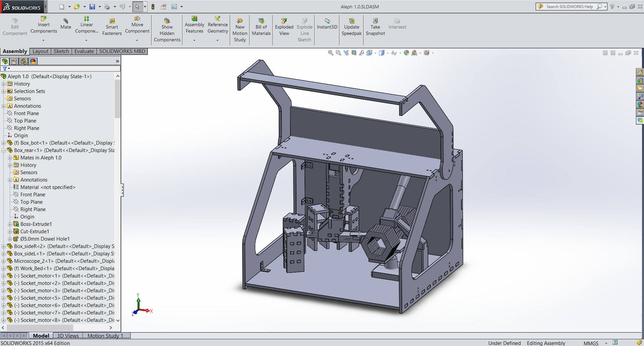
Task: Click the Save icon in title toolbar
Action: tap(92, 6)
